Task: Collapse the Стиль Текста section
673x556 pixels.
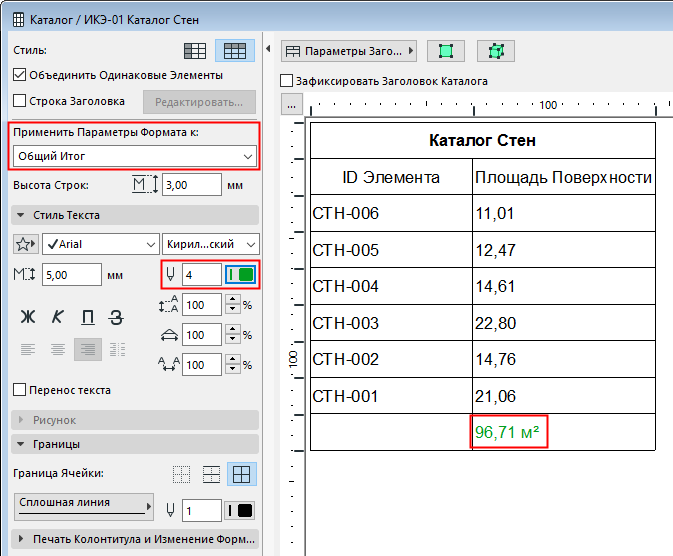Action: [x=135, y=215]
